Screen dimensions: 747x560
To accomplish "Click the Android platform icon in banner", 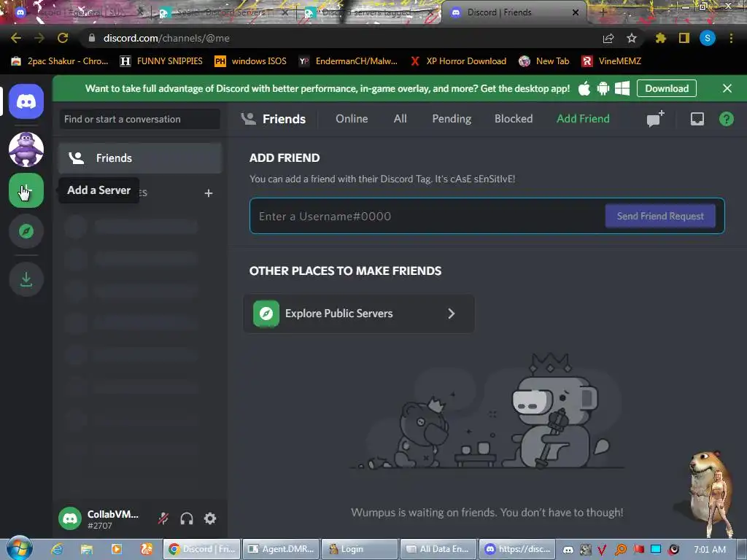I will click(603, 88).
